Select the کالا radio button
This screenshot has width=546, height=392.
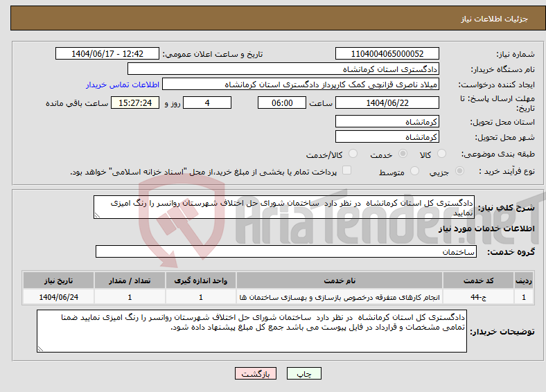pyautogui.click(x=441, y=154)
